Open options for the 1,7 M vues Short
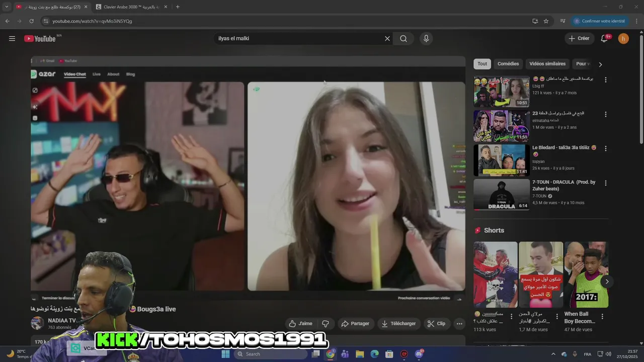This screenshot has height=362, width=644. click(557, 317)
